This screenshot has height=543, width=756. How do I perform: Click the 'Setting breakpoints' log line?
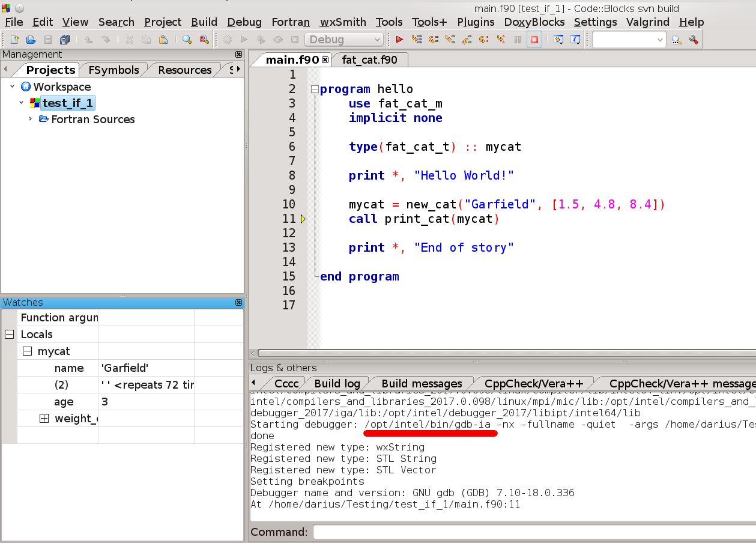[307, 481]
